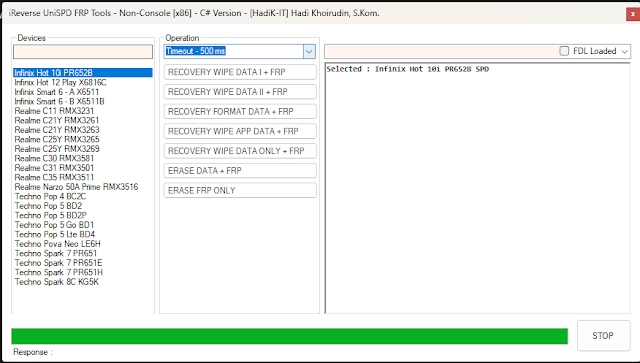
Task: Select Realme C30 RMX3581
Action: (x=54, y=158)
